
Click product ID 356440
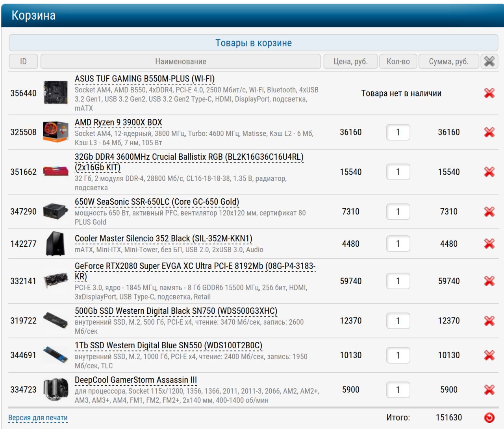pos(23,93)
